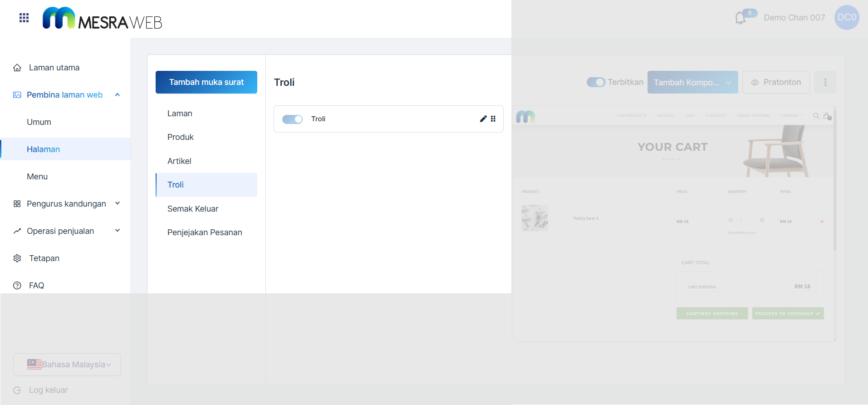
Task: Click the drag handle on Troli row
Action: pos(493,119)
